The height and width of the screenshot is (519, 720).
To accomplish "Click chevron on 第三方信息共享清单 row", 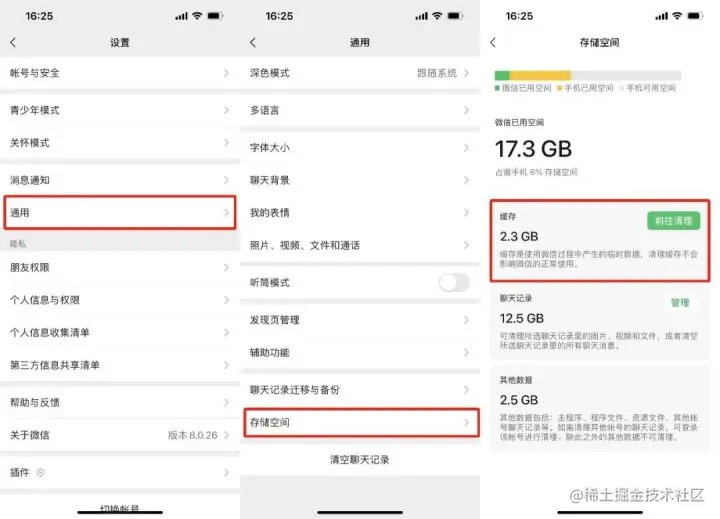I will point(226,365).
